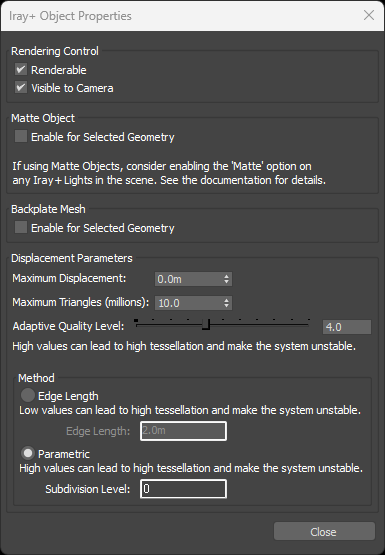The image size is (385, 555).
Task: Click the Adaptive Quality Level 4.0 value box
Action: point(347,327)
